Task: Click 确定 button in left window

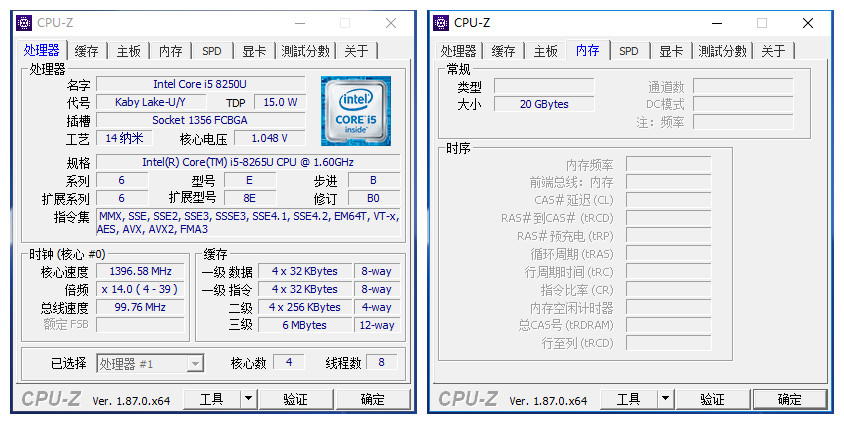Action: coord(372,399)
